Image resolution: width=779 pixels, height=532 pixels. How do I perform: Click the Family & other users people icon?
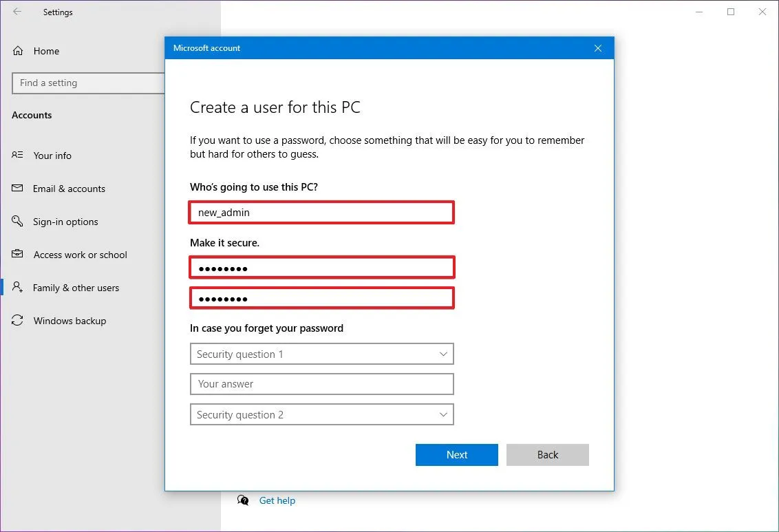click(18, 288)
